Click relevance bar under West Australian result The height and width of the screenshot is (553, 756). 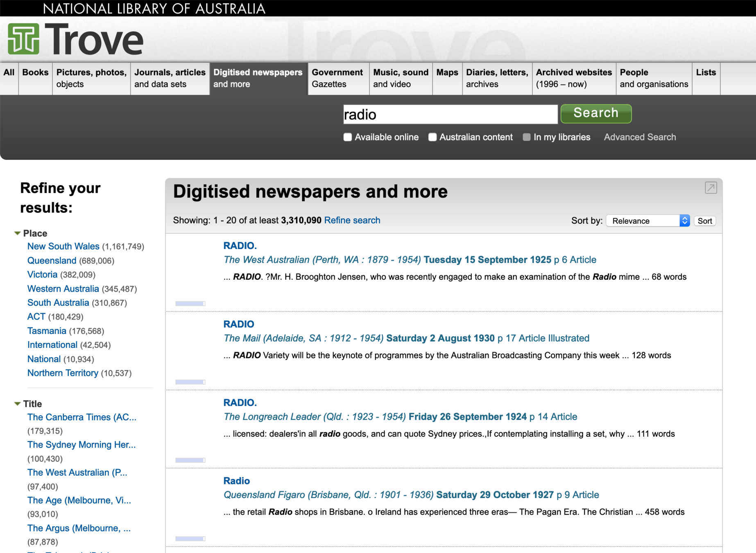pos(190,304)
